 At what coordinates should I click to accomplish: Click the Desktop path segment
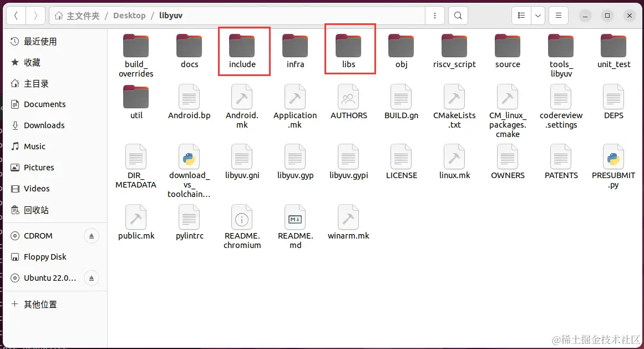tap(129, 16)
